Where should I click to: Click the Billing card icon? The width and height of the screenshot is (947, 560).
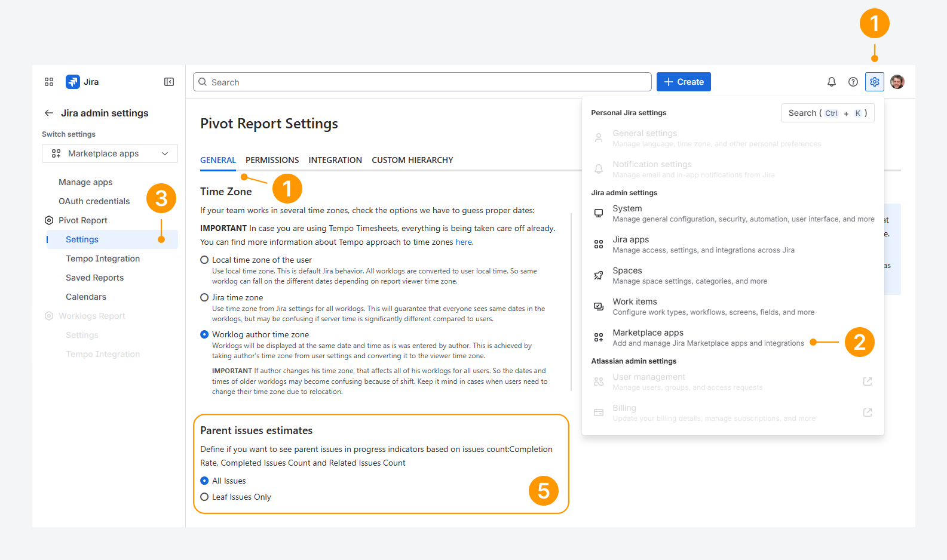coord(599,413)
